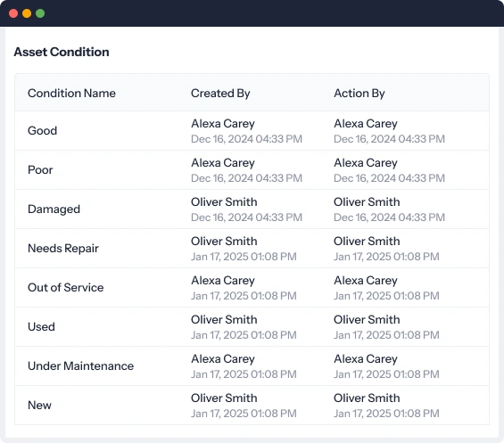Click Alexa Carey in Poor row Action By
Viewport: 504px width, 443px height.
point(366,163)
